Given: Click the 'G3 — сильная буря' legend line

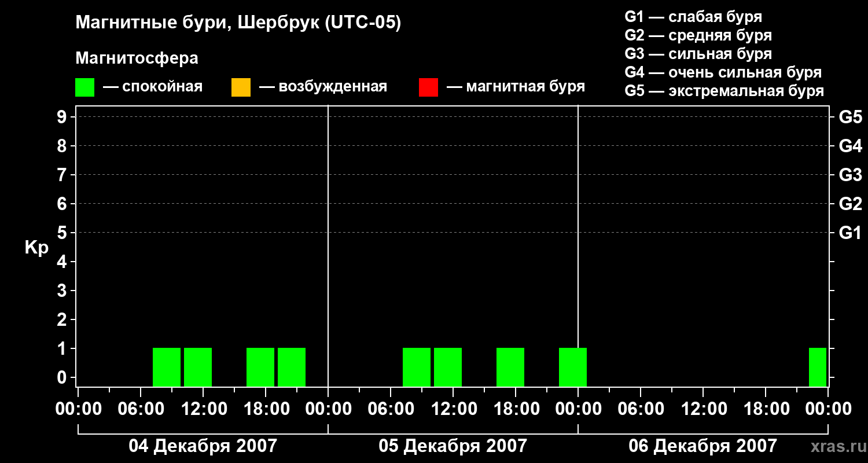Looking at the screenshot, I should click(x=698, y=54).
